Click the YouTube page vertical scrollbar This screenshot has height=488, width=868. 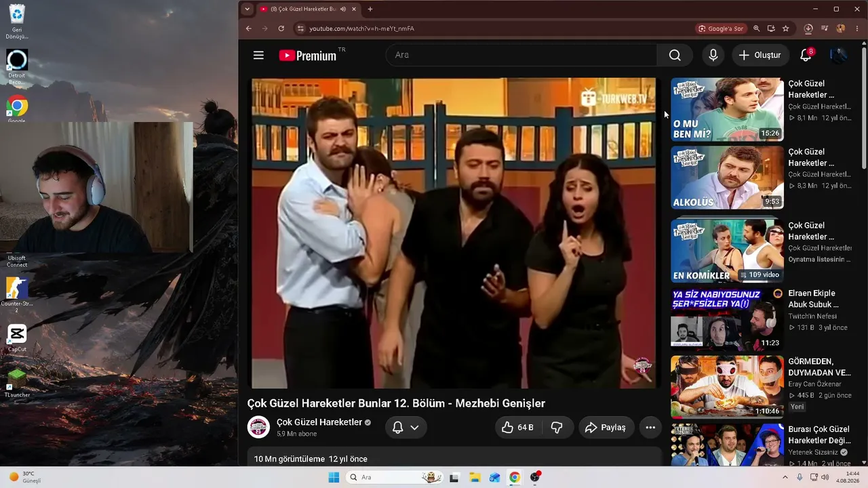click(x=863, y=108)
